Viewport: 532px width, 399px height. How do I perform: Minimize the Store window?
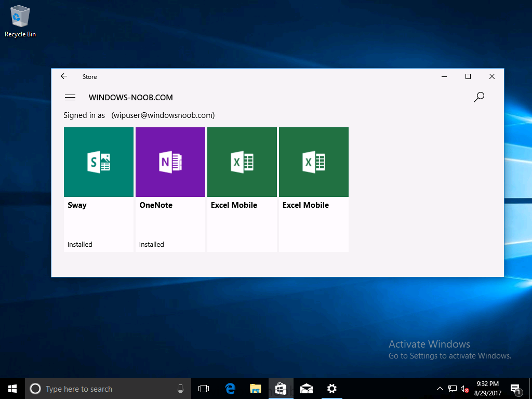[x=444, y=77]
